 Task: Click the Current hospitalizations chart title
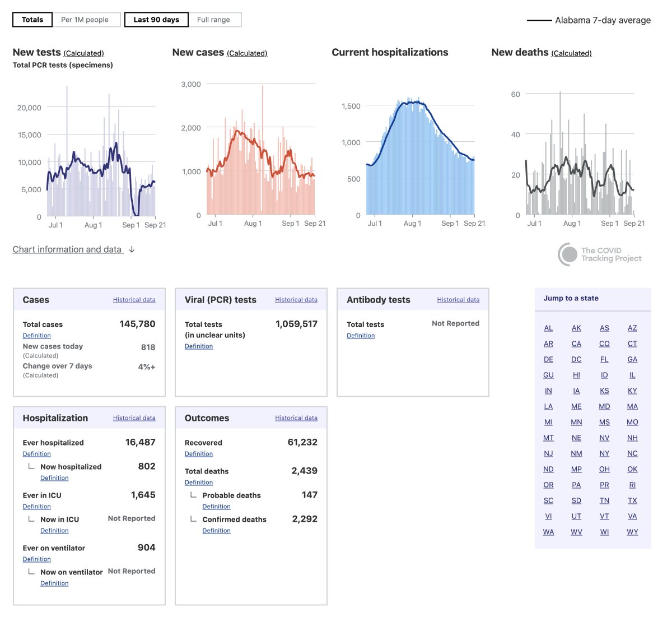coord(390,52)
